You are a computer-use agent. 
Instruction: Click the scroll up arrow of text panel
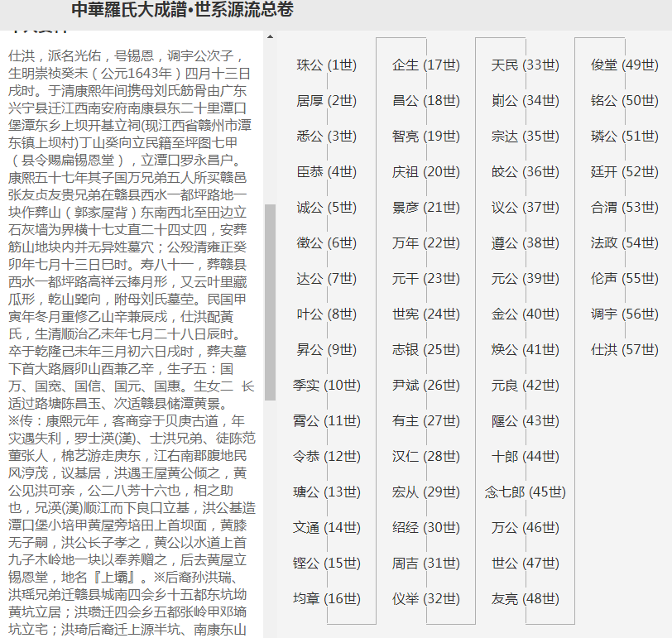[270, 37]
